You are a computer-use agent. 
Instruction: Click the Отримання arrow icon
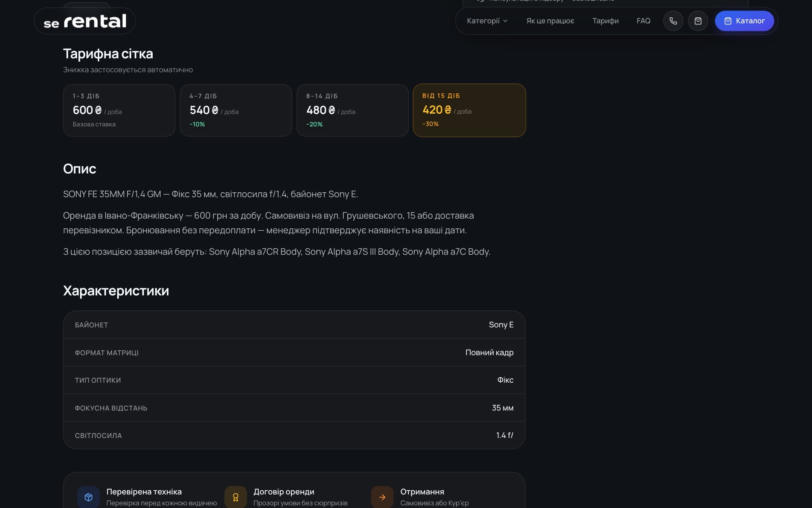pos(382,497)
